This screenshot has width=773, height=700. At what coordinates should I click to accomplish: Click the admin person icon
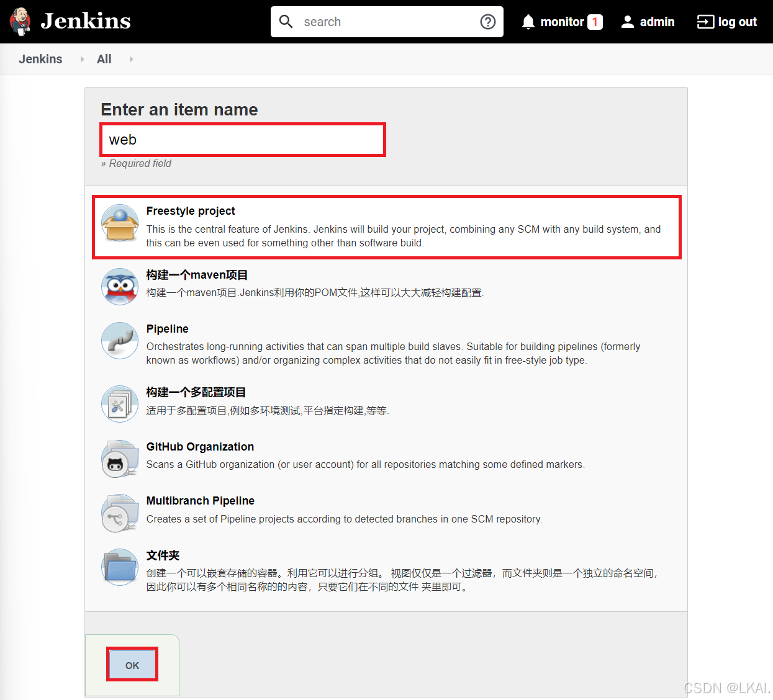629,21
